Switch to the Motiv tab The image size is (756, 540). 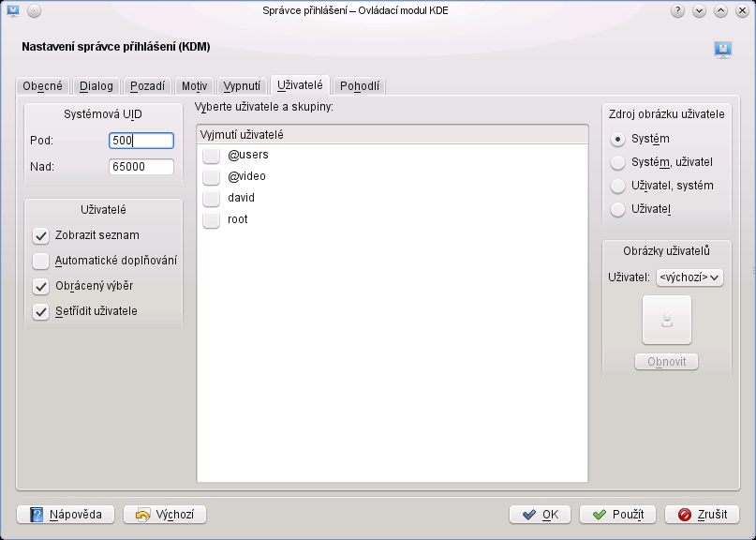click(x=194, y=86)
